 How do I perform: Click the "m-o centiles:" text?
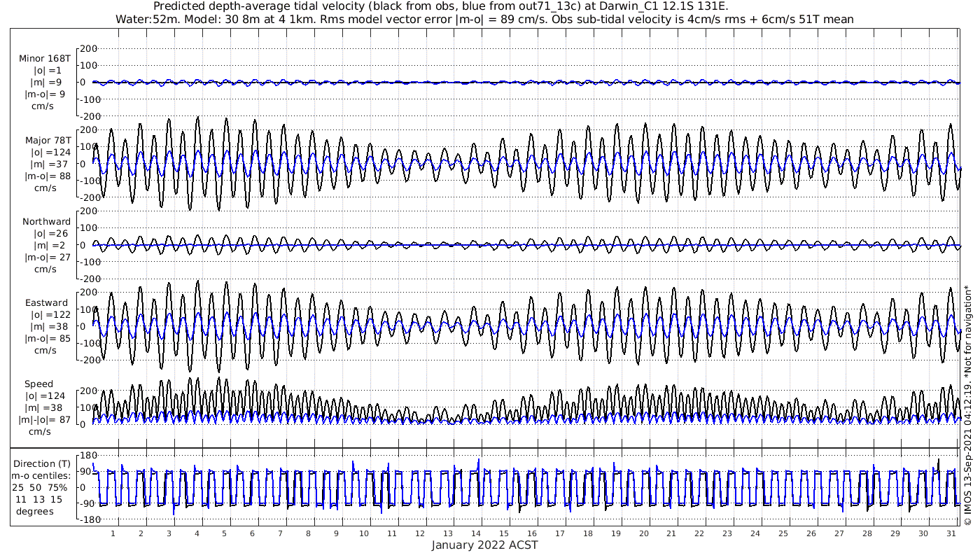pyautogui.click(x=43, y=476)
